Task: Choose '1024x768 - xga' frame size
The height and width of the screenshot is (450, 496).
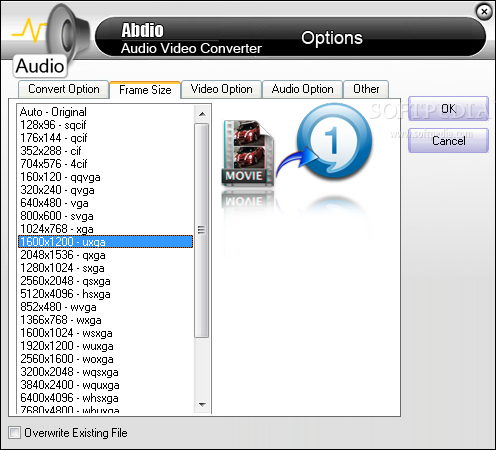Action: 105,229
